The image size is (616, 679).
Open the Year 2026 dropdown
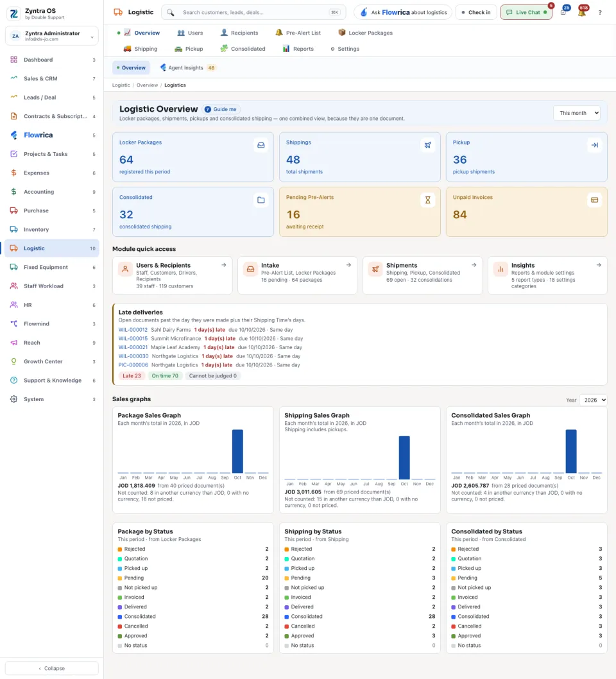tap(593, 400)
